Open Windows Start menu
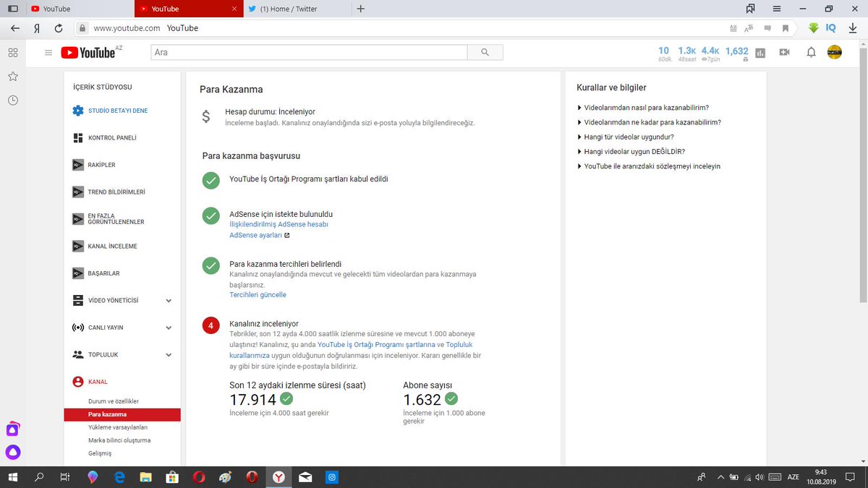 (x=13, y=477)
